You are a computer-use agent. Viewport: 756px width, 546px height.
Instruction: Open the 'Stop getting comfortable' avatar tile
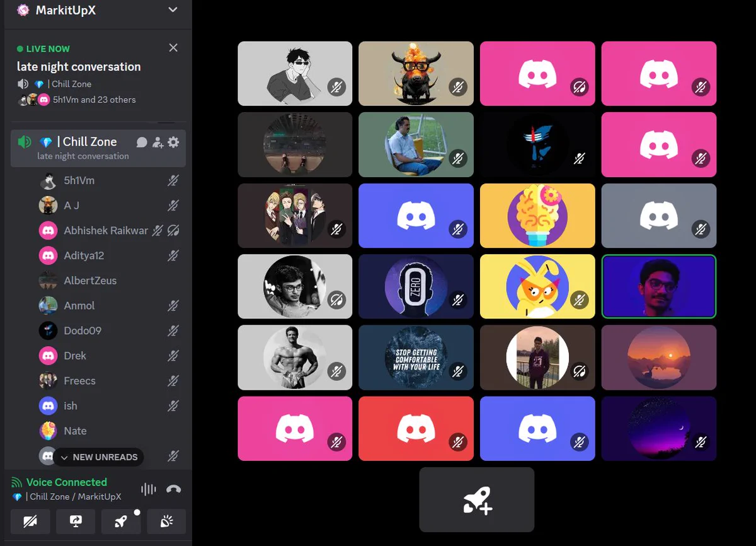click(416, 357)
